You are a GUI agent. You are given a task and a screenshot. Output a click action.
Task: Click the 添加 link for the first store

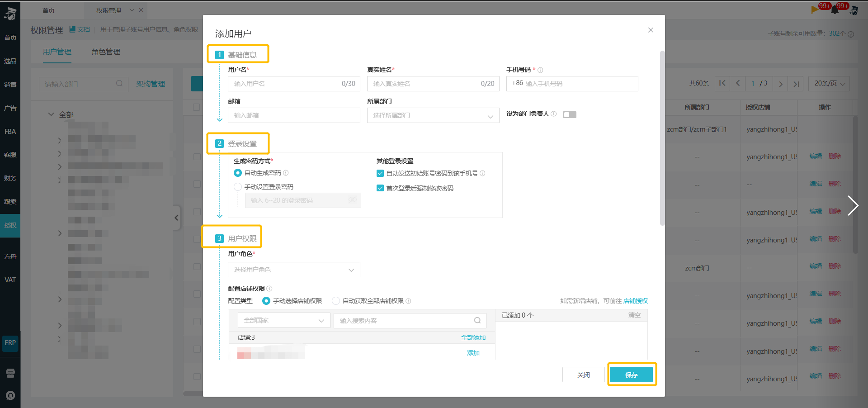point(473,353)
